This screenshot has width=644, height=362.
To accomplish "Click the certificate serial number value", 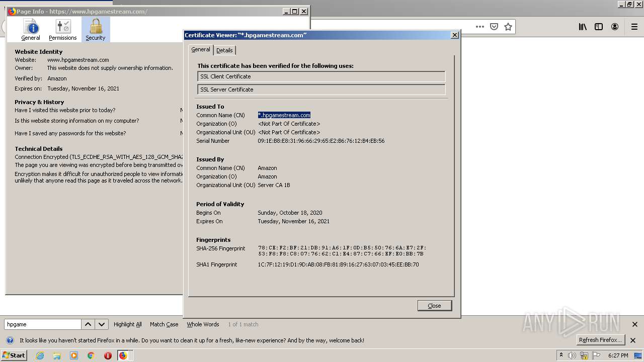I will [321, 141].
